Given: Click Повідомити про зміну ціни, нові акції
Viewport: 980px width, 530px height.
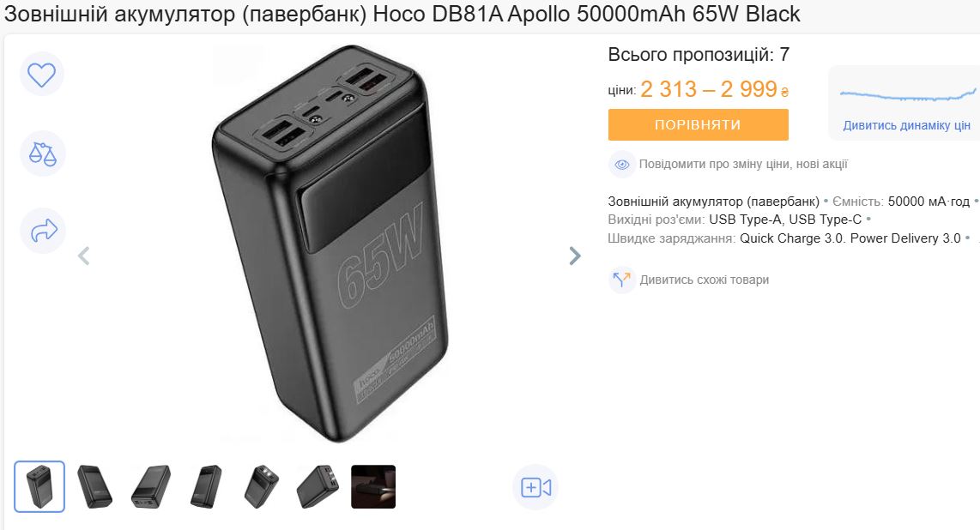Looking at the screenshot, I should tap(743, 164).
